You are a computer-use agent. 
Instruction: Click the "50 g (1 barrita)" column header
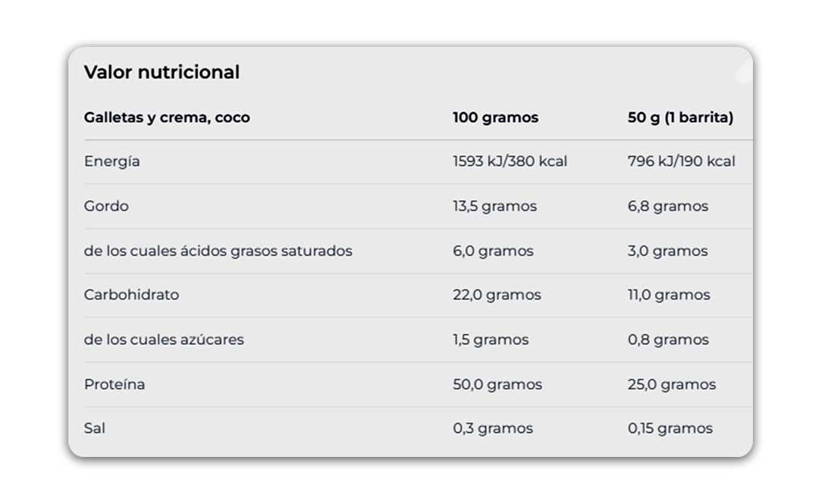pos(680,117)
